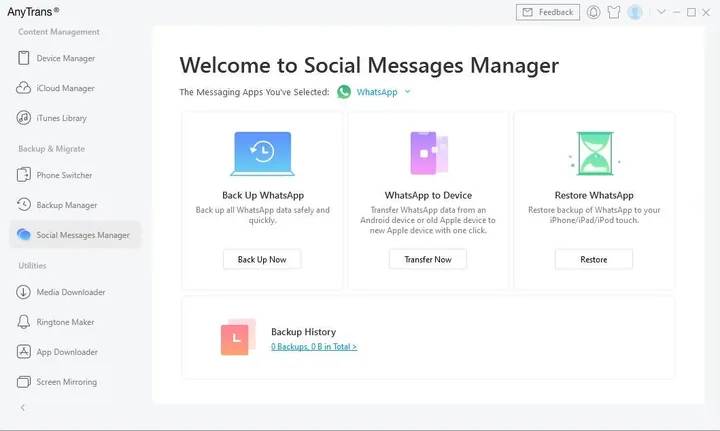Expand the title bar dropdown arrow menu
Screen dimensions: 720x431
point(661,12)
